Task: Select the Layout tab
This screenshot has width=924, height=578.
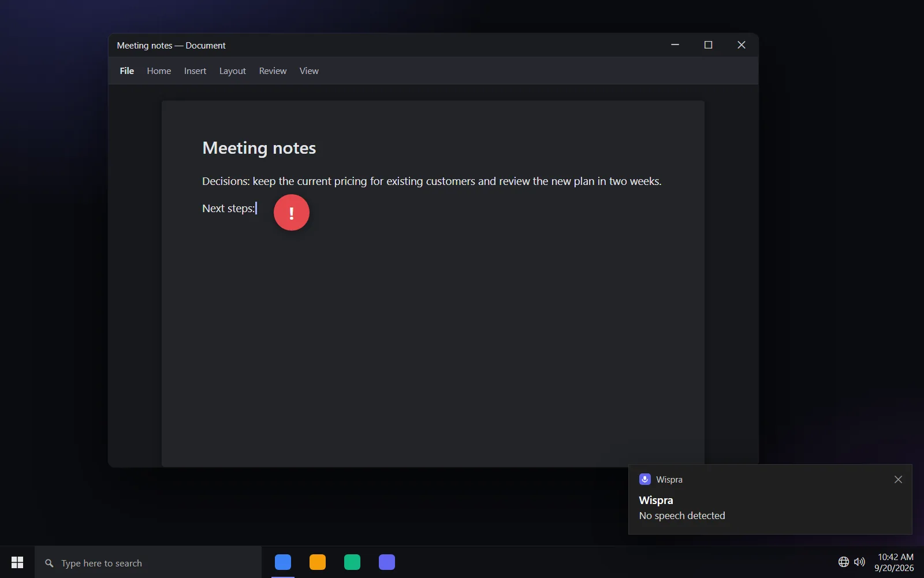Action: tap(232, 71)
